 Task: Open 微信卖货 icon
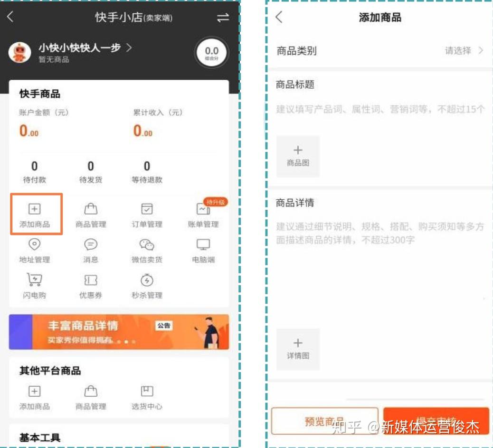click(x=147, y=251)
